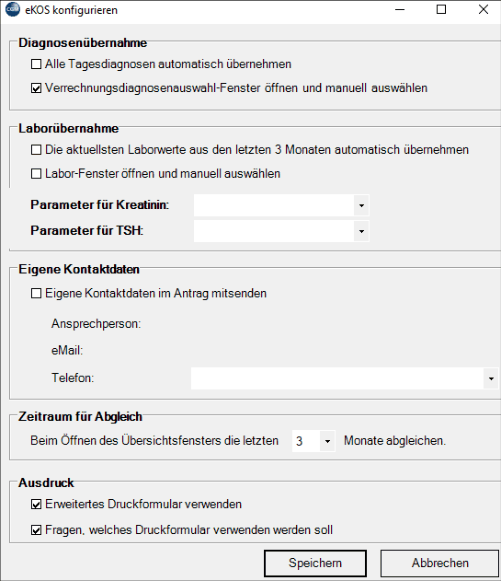Disable Fragen, welches Druckformular option
The height and width of the screenshot is (581, 501).
(x=36, y=530)
